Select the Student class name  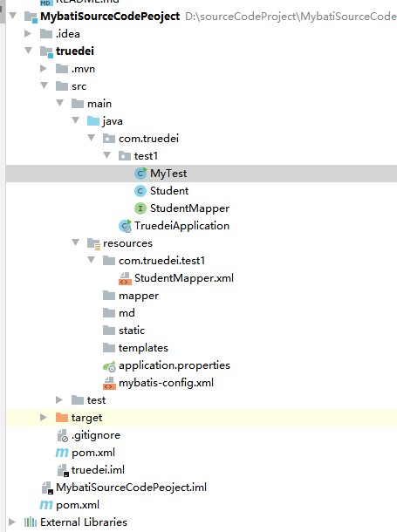tap(169, 191)
